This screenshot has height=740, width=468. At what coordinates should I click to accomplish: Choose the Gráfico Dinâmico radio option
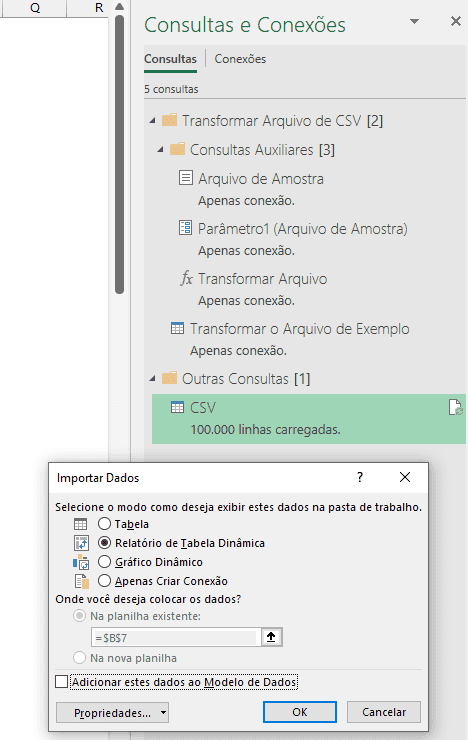[104, 562]
